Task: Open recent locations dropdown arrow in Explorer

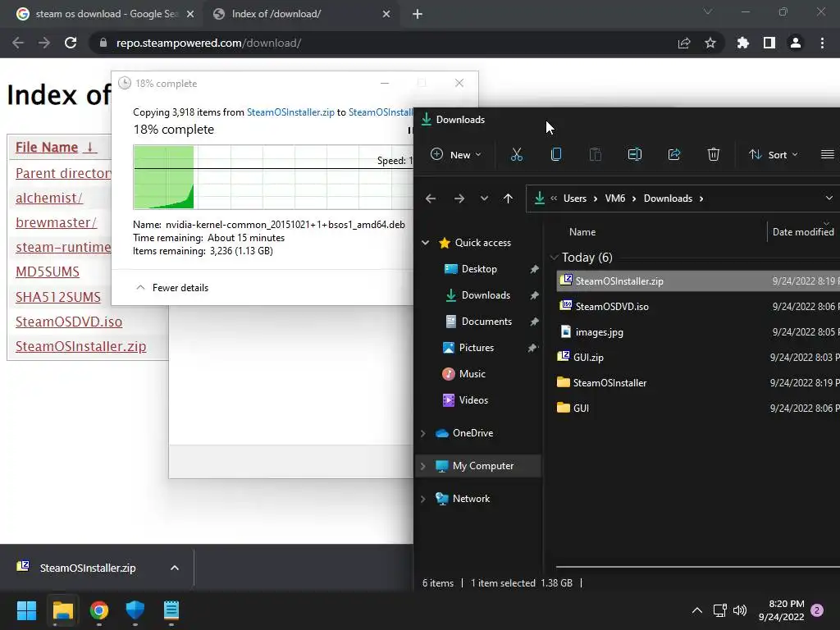Action: point(484,199)
